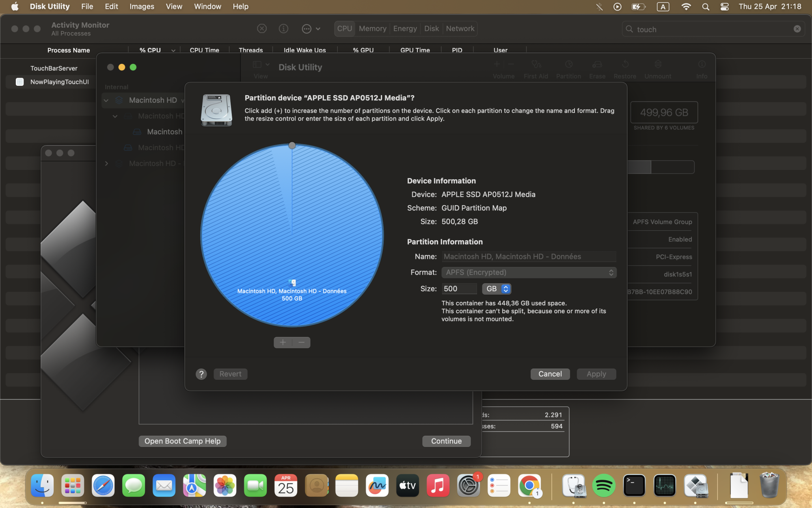Click Open Boot Camp Help button
Viewport: 812px width, 508px height.
(x=182, y=441)
